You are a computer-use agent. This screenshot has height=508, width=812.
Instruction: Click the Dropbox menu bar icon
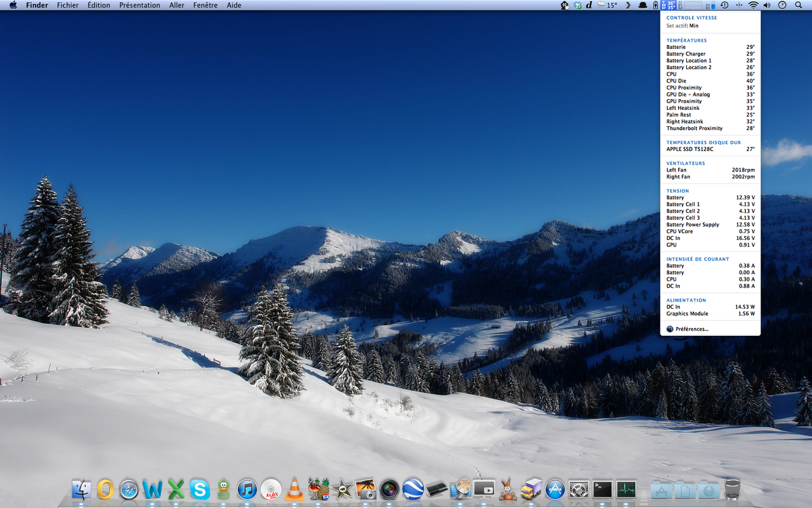[x=578, y=5]
